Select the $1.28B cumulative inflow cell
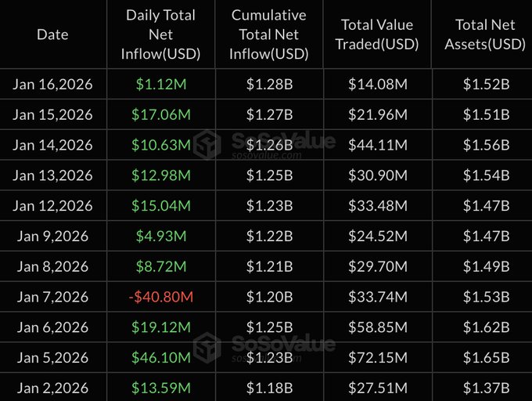The height and width of the screenshot is (401, 532). (x=269, y=85)
